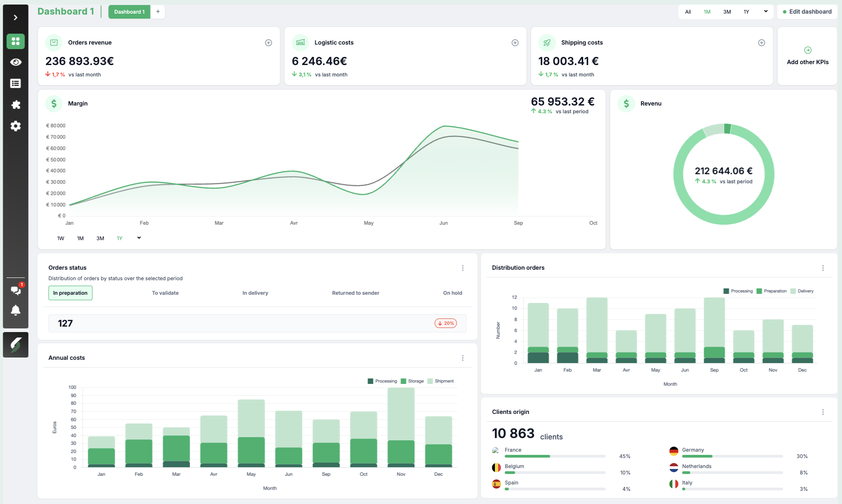
Task: Switch to the In delivery status tab
Action: pos(255,293)
